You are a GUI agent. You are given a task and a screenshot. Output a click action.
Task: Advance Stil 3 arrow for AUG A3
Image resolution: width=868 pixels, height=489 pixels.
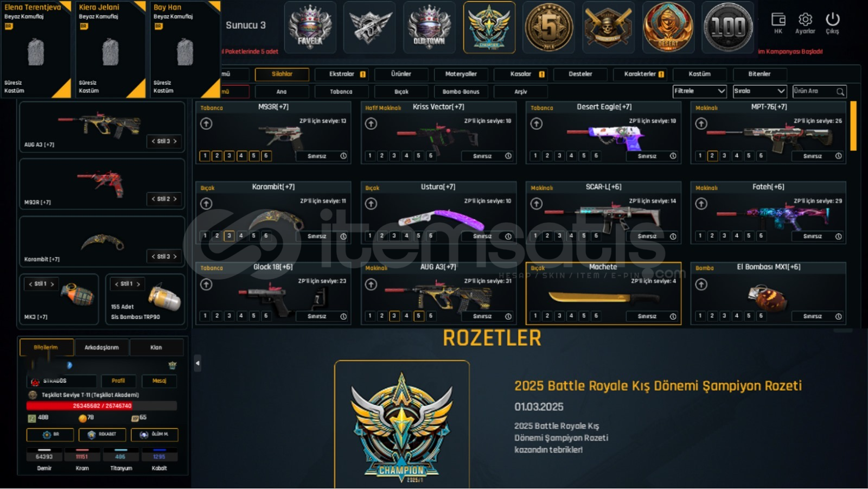tap(175, 141)
